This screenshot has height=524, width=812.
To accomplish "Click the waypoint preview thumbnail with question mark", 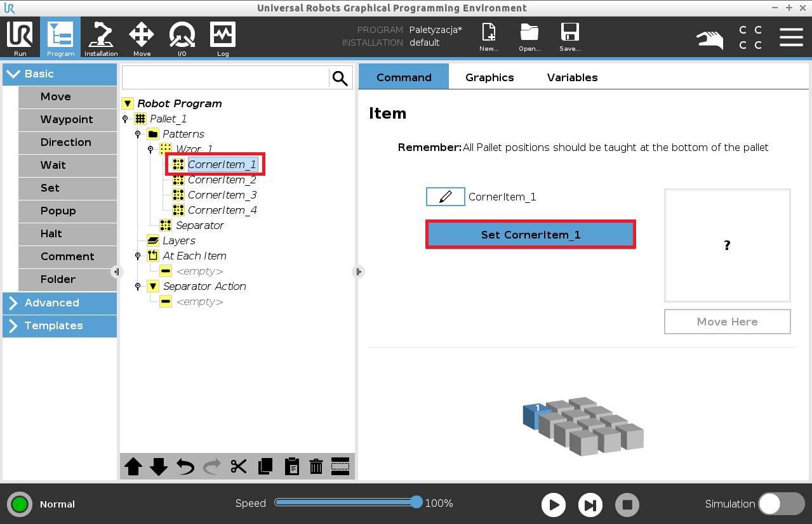I will point(727,246).
